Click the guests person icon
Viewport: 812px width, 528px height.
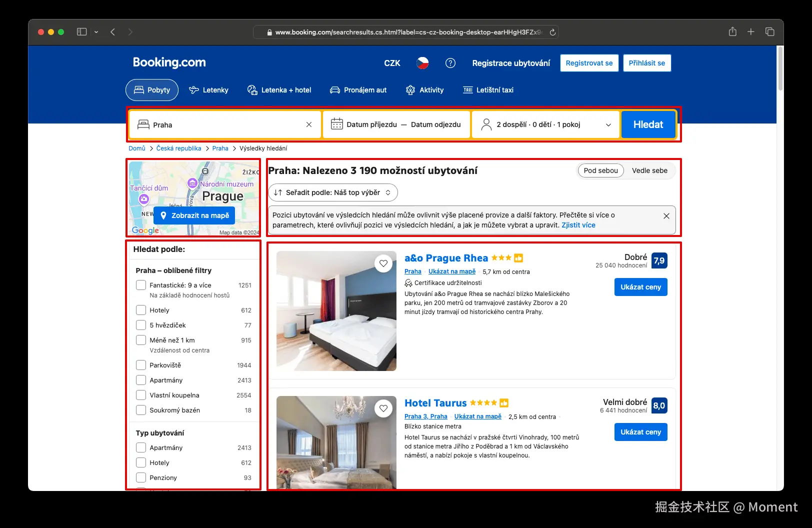[x=486, y=124]
